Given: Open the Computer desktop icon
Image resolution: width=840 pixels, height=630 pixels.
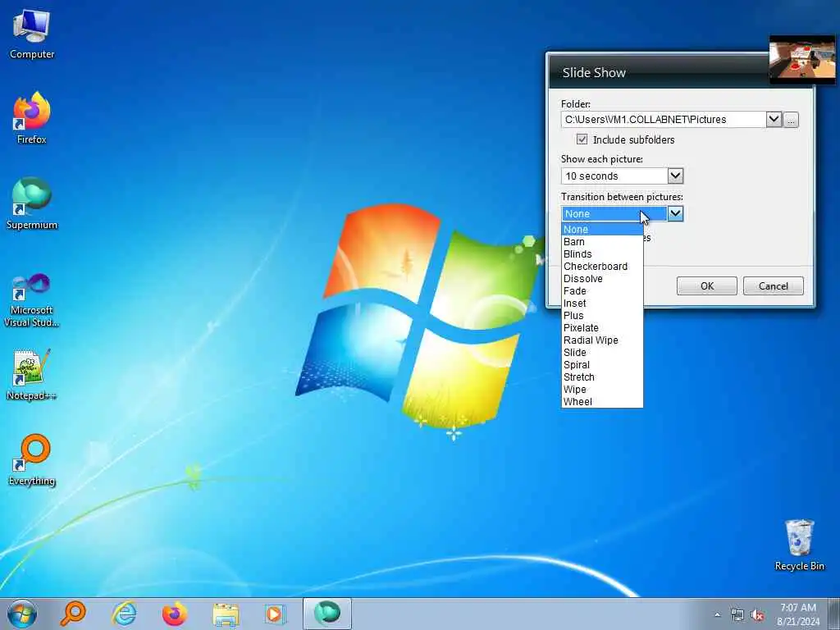Looking at the screenshot, I should click(32, 34).
